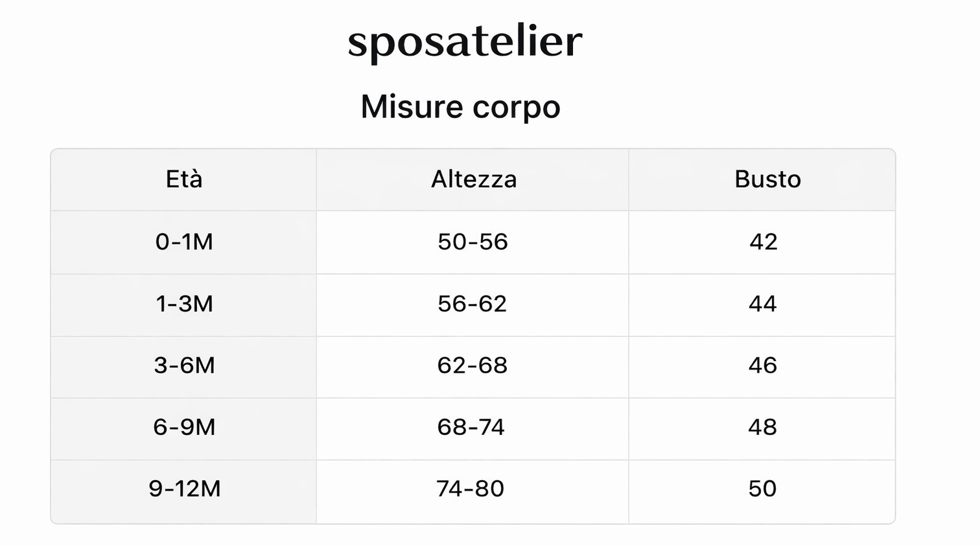Click the 1-3M age cell
Image resolution: width=980 pixels, height=545 pixels.
(x=184, y=304)
